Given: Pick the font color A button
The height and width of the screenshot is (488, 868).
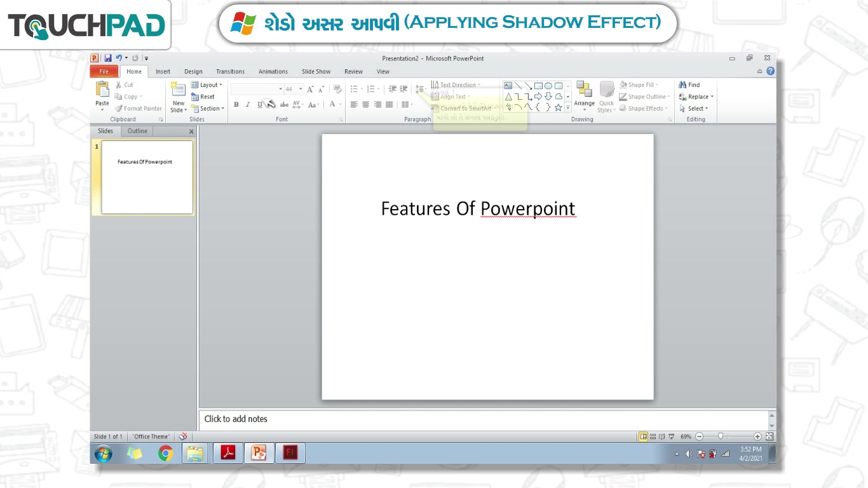Looking at the screenshot, I should [332, 105].
